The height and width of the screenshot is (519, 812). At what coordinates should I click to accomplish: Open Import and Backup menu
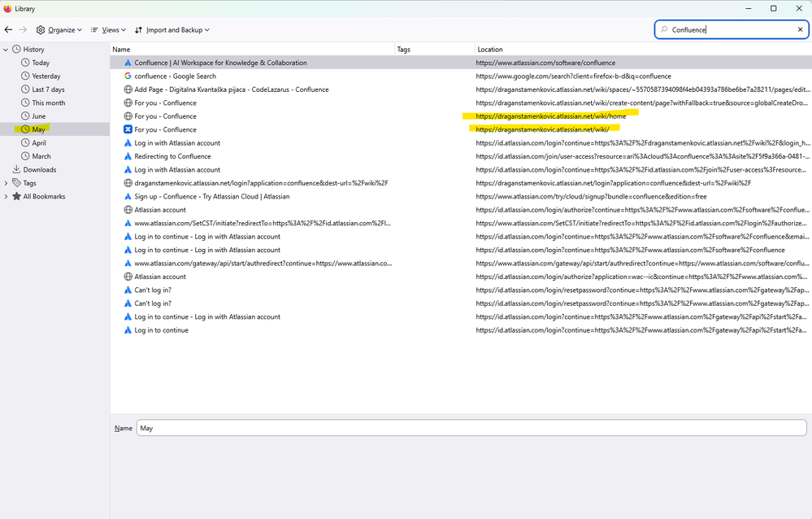coord(172,30)
